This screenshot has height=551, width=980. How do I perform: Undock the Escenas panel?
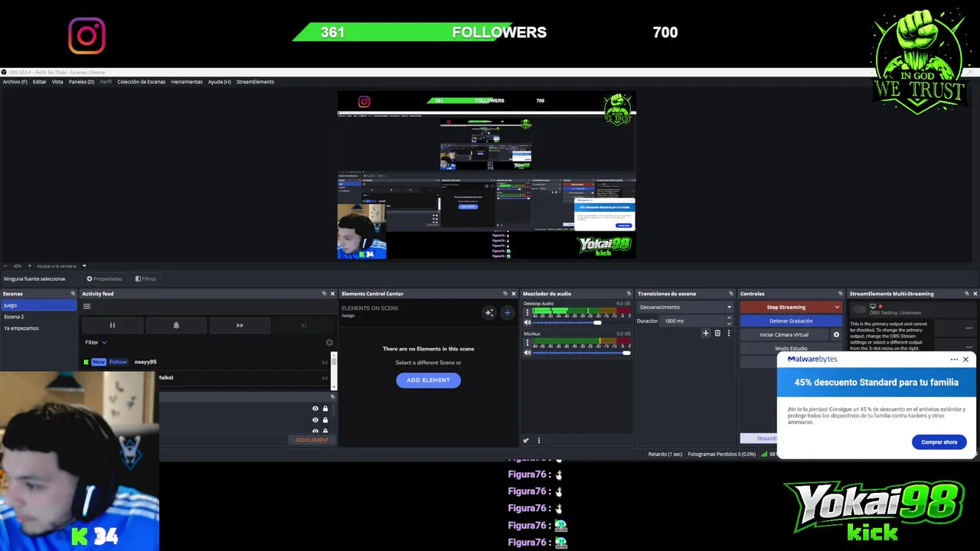click(73, 294)
